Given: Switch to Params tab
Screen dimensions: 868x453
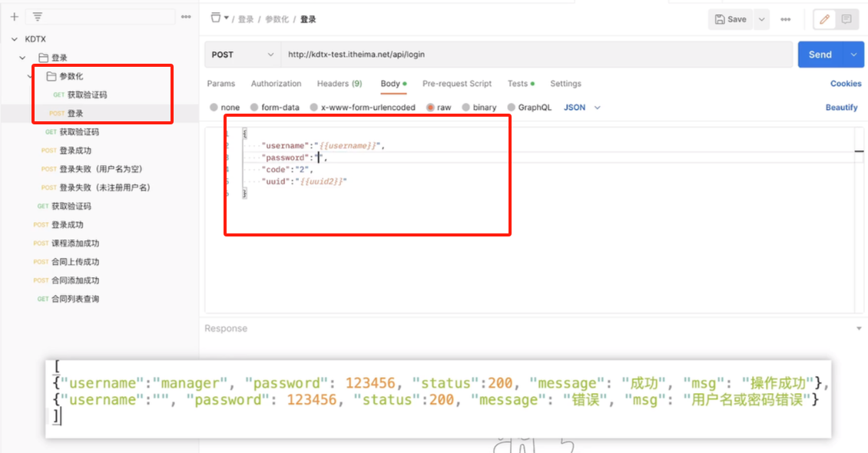Looking at the screenshot, I should tap(221, 84).
